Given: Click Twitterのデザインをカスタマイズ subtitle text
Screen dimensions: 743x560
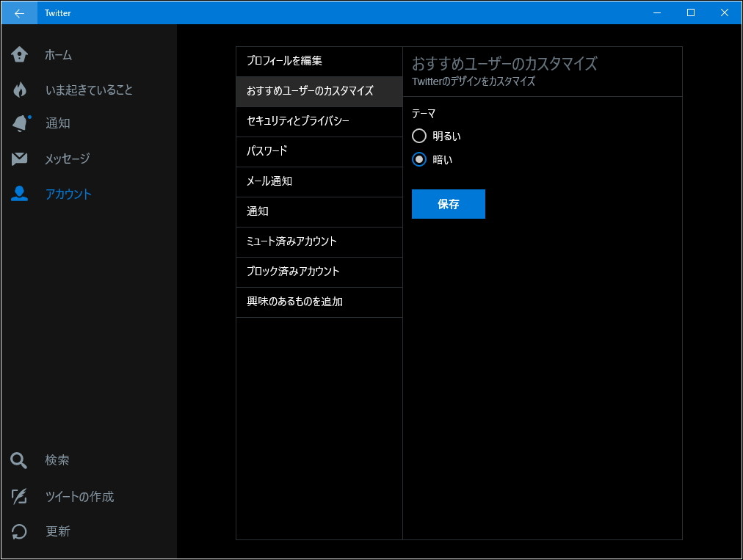Looking at the screenshot, I should (474, 81).
